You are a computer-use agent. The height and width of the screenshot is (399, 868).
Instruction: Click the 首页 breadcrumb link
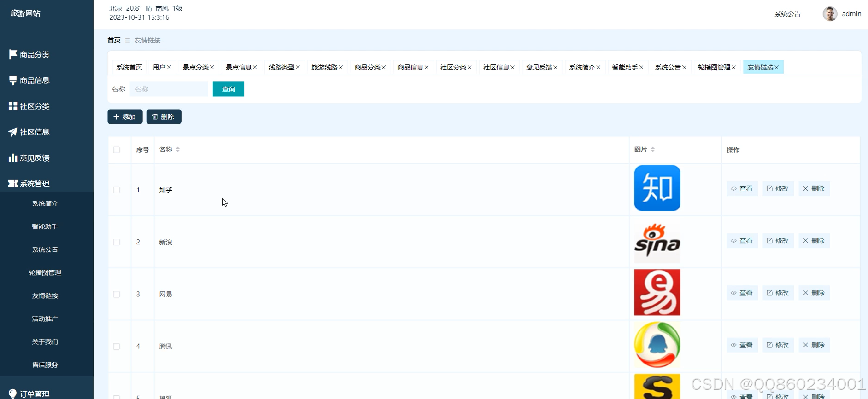tap(114, 40)
